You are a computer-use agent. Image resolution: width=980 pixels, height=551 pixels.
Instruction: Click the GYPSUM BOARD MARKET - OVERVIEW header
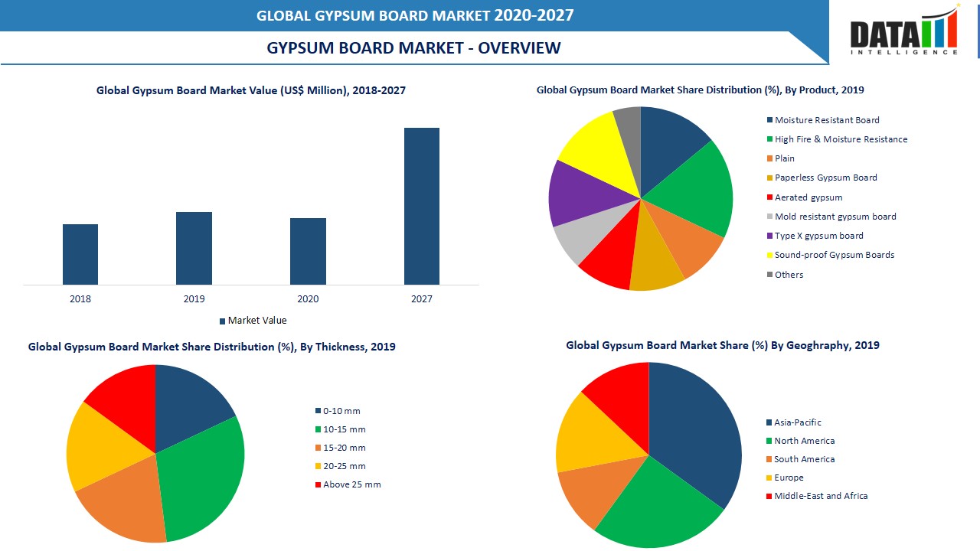(413, 47)
